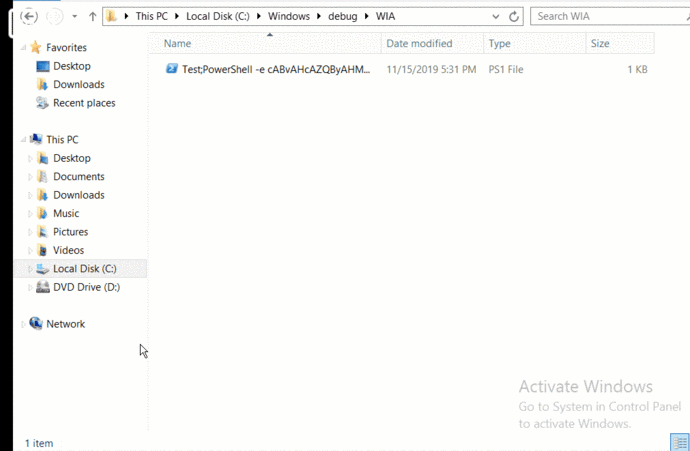Click the 1 item status text

click(39, 444)
